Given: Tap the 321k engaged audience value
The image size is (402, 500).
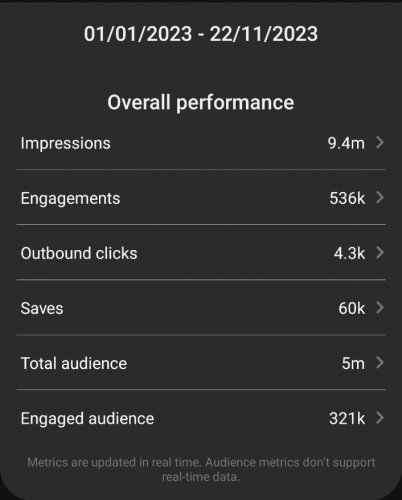Looking at the screenshot, I should point(347,418).
